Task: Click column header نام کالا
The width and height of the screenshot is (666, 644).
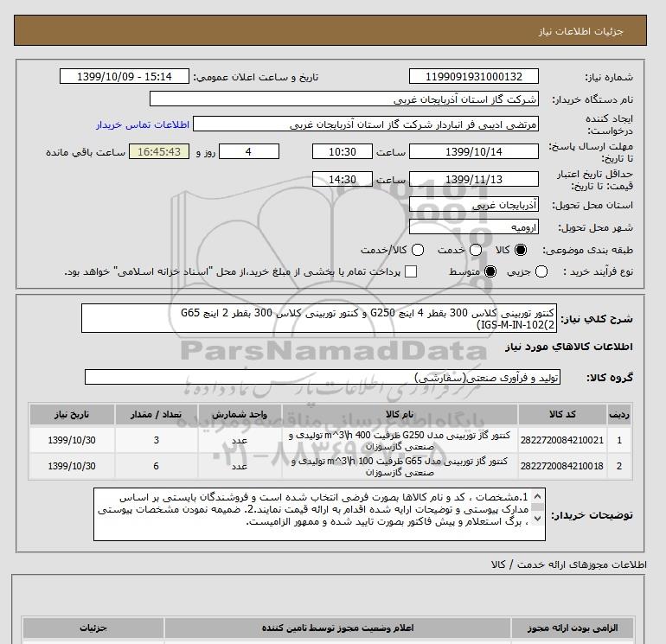Action: (400, 415)
